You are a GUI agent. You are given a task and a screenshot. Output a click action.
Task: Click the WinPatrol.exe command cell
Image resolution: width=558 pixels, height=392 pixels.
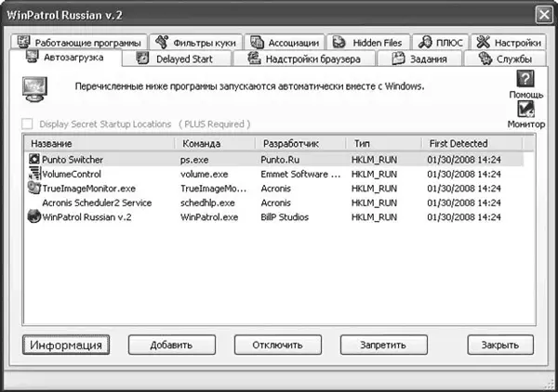(x=209, y=217)
